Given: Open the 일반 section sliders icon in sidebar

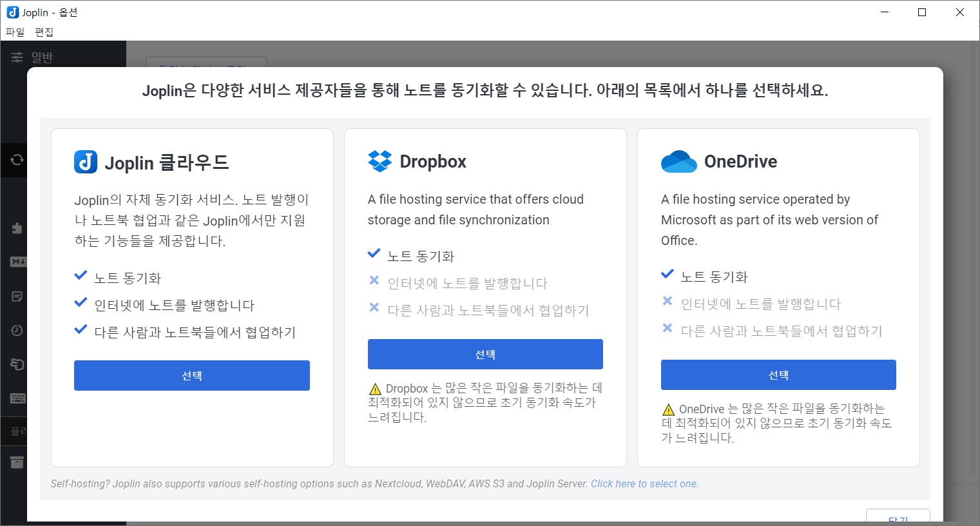Looking at the screenshot, I should [17, 57].
